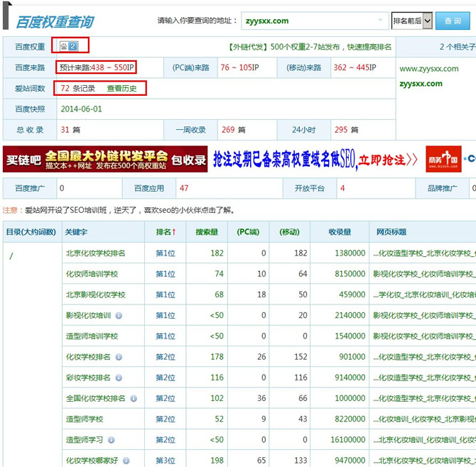Screen dimensions: 476x467
Task: Click info icon beside 彩妆学校排名
Action: coord(119,378)
